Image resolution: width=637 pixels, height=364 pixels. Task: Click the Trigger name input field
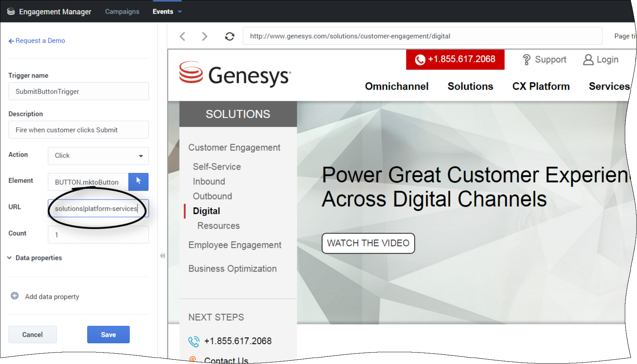pos(78,92)
